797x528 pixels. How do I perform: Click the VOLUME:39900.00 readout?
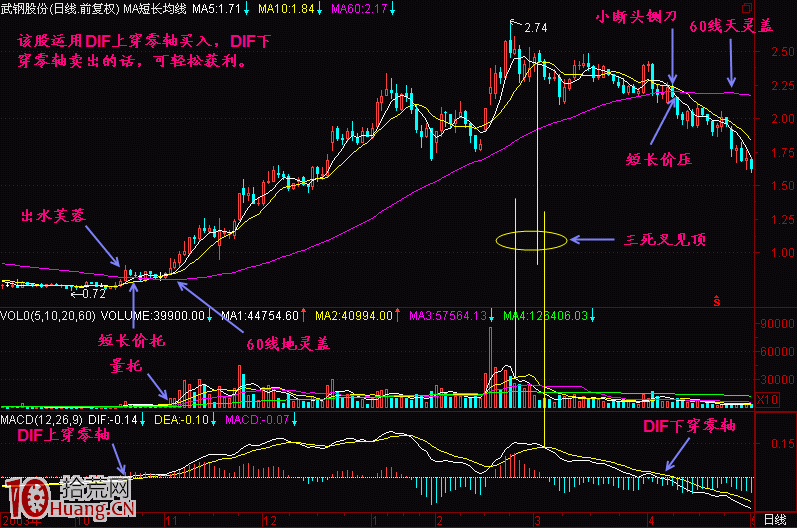(x=152, y=316)
